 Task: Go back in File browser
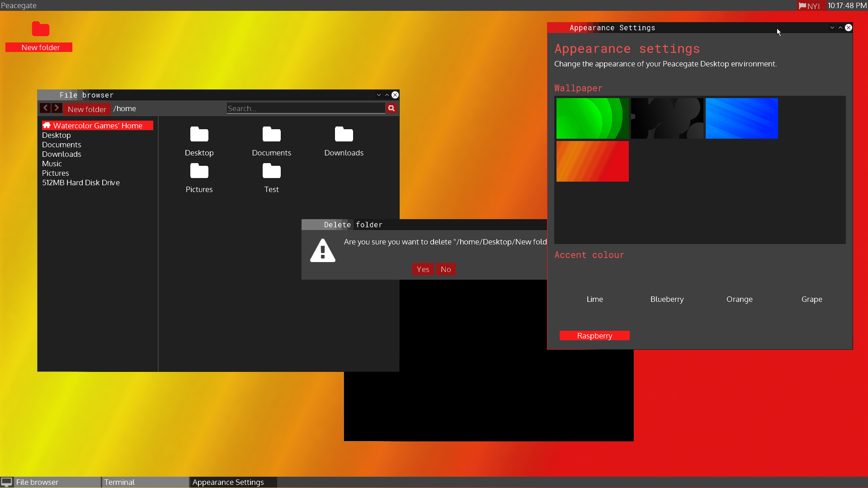tap(45, 108)
